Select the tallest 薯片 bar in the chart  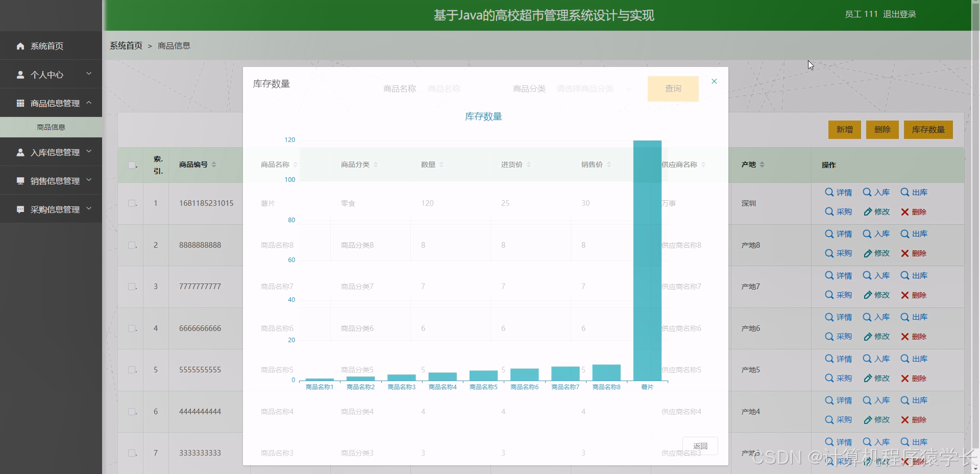tap(647, 255)
